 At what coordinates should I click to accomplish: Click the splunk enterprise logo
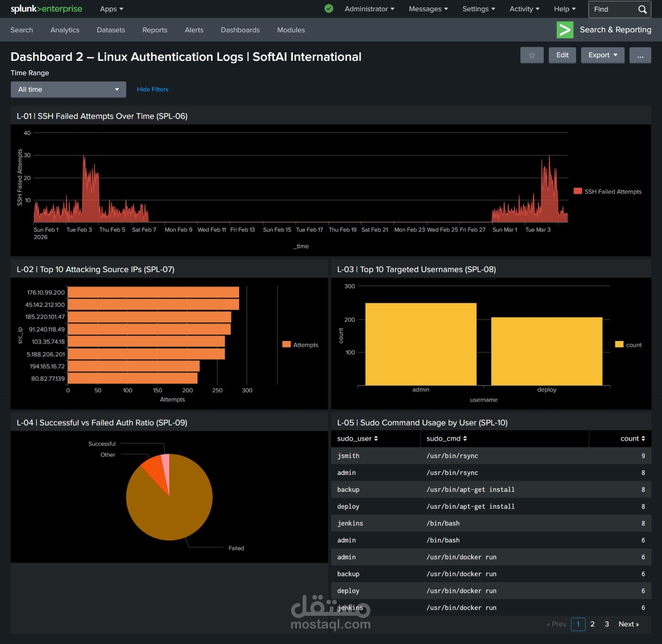pos(45,8)
